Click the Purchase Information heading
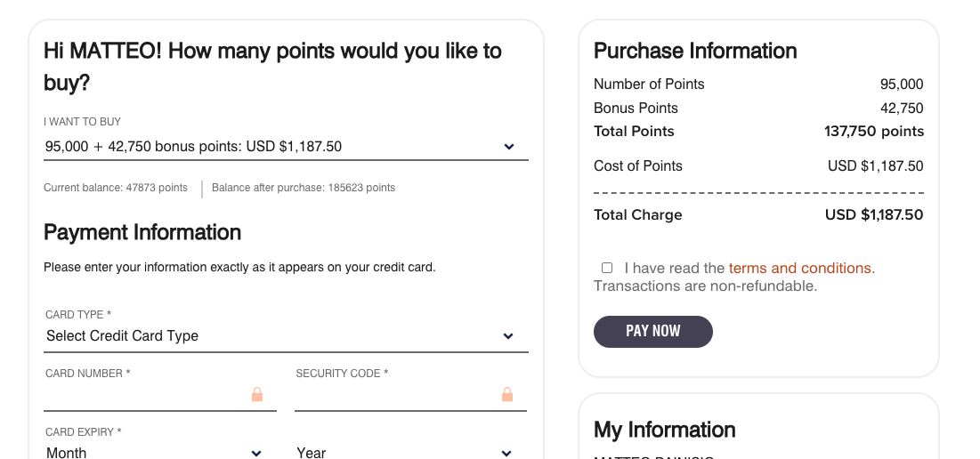The height and width of the screenshot is (459, 980). tap(695, 52)
